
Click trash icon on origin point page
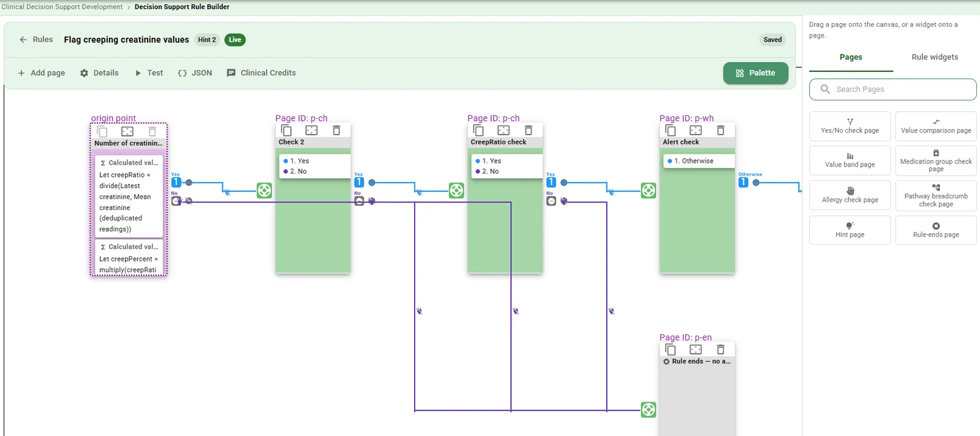coord(153,132)
